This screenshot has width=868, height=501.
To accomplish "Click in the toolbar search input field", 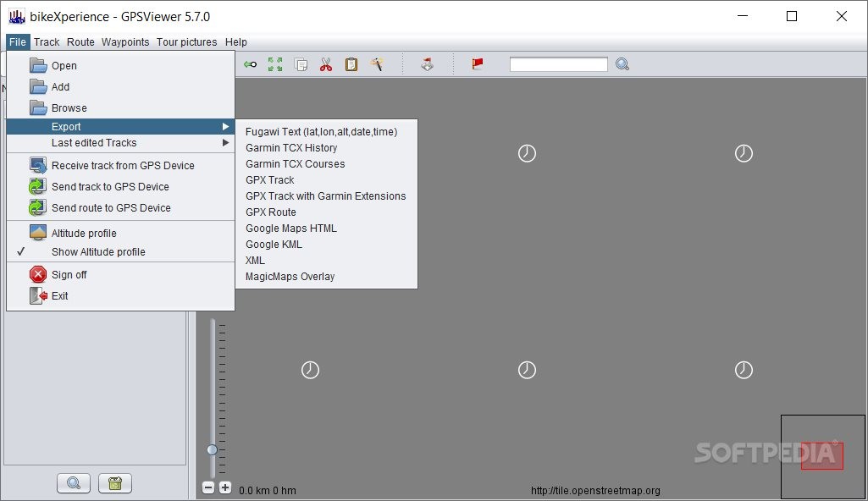I will 559,64.
